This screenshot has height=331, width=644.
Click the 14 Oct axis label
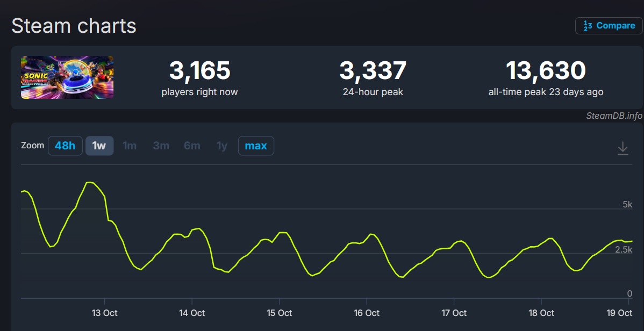click(x=192, y=313)
